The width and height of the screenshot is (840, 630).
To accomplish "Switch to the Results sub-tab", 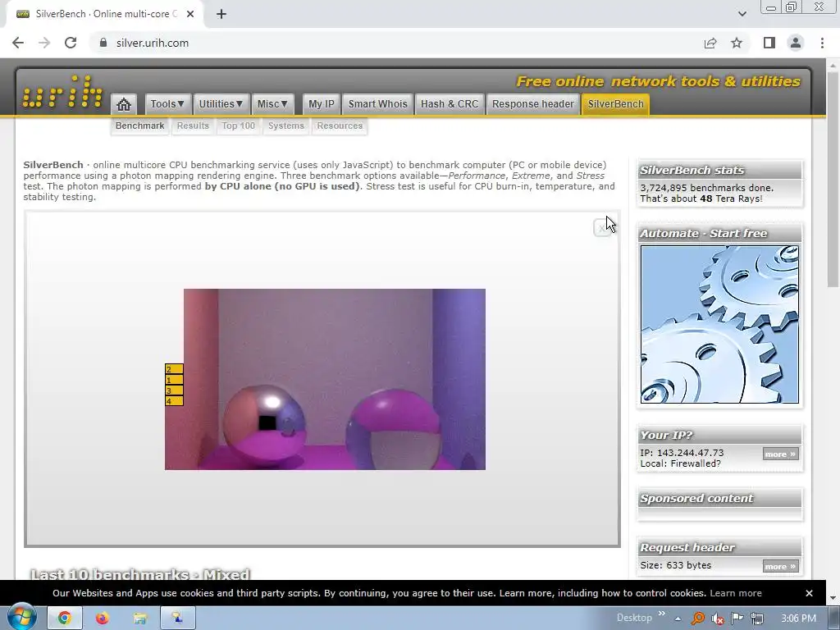I will pos(193,126).
